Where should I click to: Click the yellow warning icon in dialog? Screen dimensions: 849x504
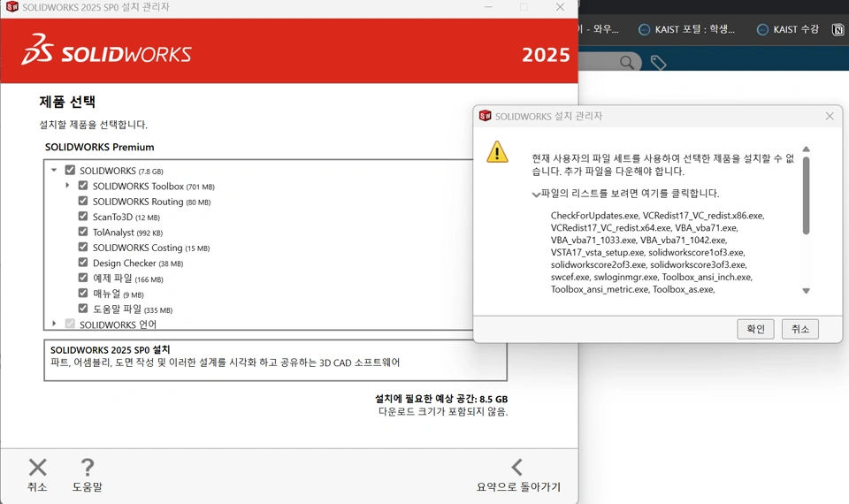point(497,151)
